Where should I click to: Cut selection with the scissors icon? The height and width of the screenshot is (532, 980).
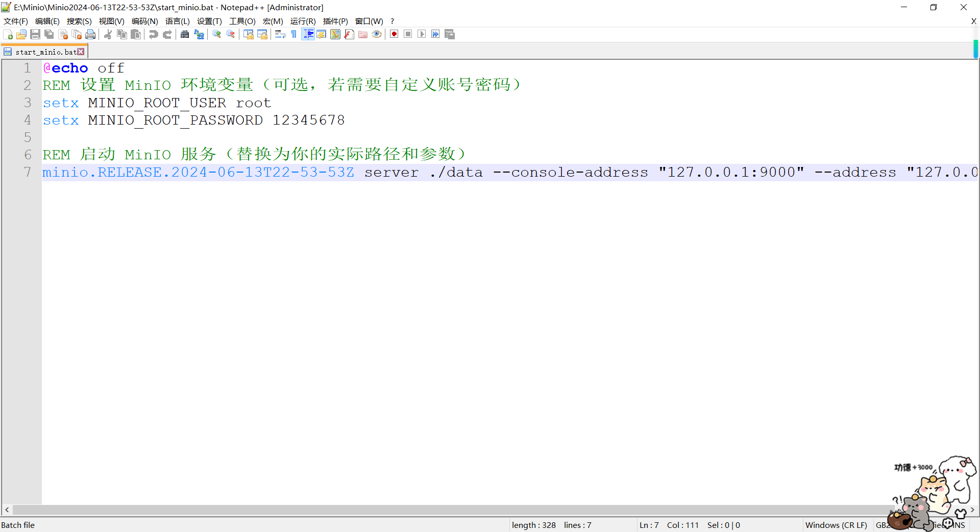(x=108, y=34)
